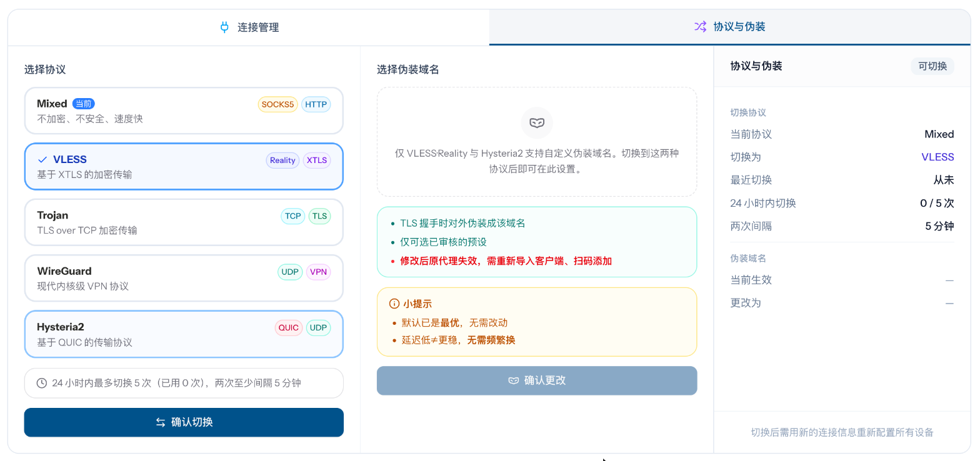Click the Reality tag on VLESS card
The width and height of the screenshot is (980, 461).
pos(282,161)
